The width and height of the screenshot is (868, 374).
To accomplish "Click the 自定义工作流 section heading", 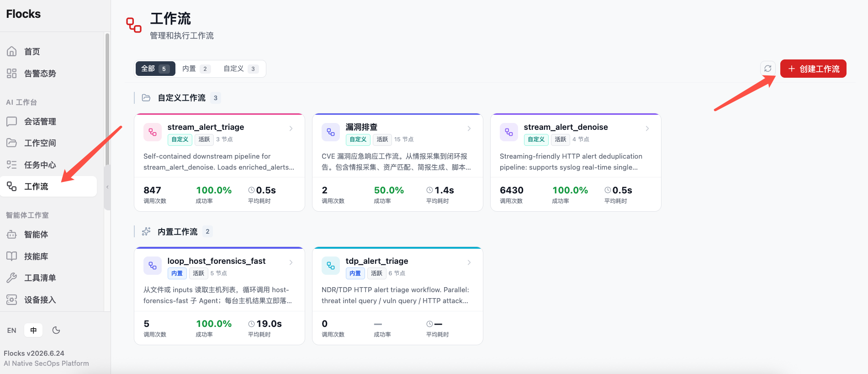I will point(181,98).
